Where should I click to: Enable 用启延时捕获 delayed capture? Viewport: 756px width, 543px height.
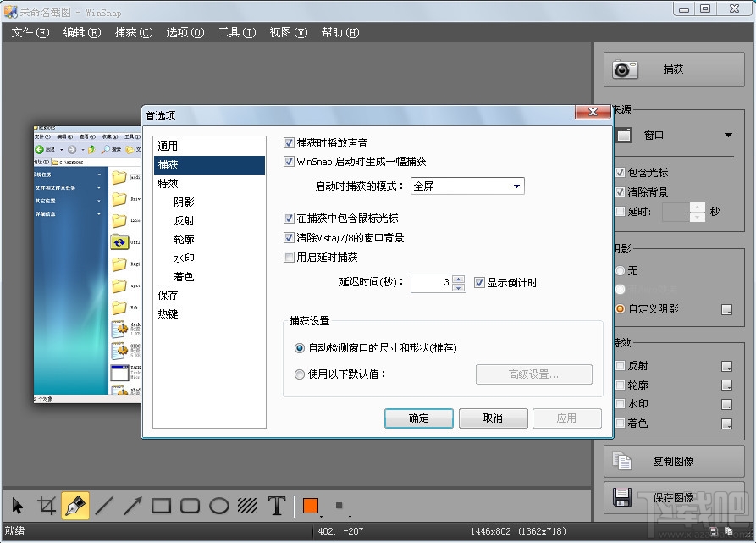[x=289, y=258]
